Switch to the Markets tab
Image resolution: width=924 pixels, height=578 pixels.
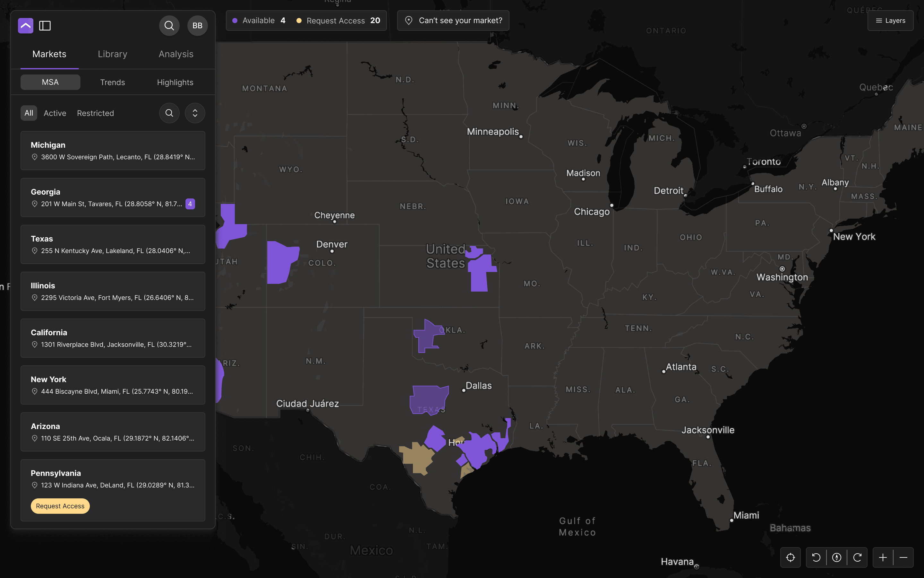49,54
